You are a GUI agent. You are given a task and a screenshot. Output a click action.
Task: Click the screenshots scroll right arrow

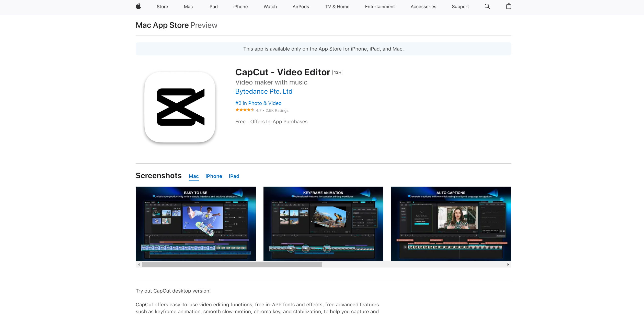(508, 264)
